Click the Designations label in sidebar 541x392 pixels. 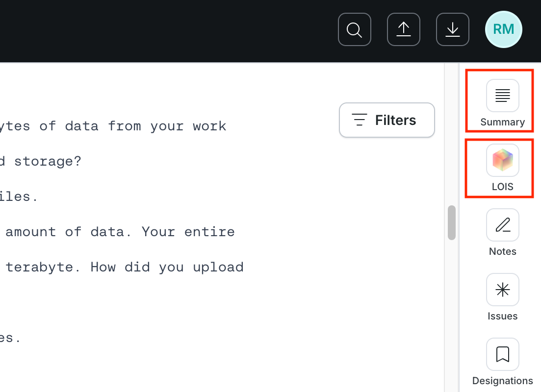[x=502, y=381]
